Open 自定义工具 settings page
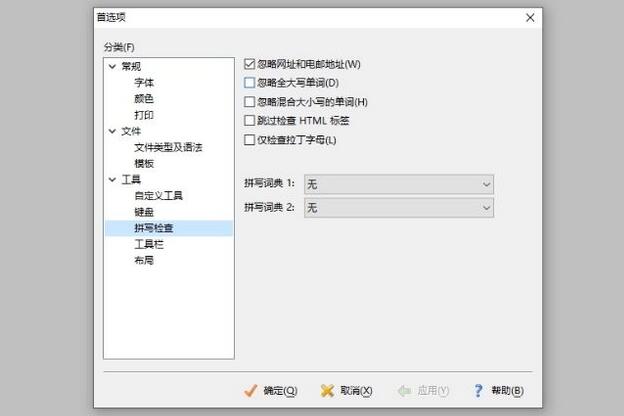 (158, 195)
